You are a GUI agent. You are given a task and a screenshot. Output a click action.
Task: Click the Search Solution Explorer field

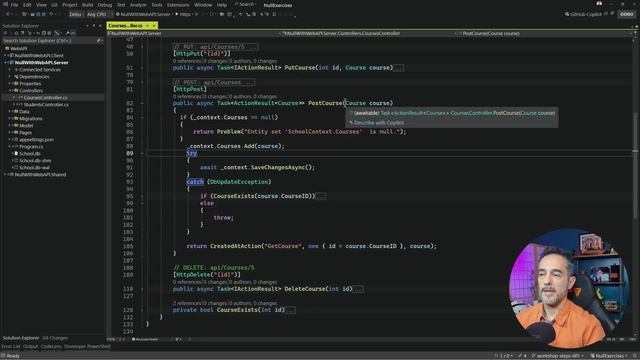tap(50, 40)
